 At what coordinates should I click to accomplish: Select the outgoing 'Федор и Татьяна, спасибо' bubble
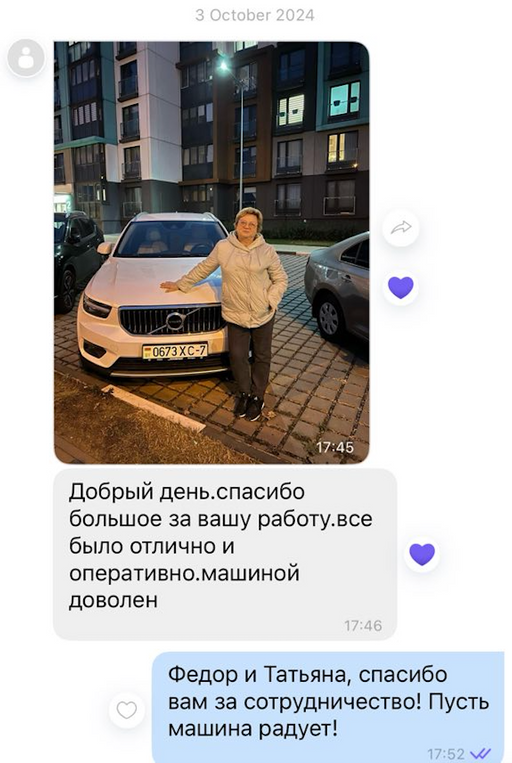pos(329,708)
